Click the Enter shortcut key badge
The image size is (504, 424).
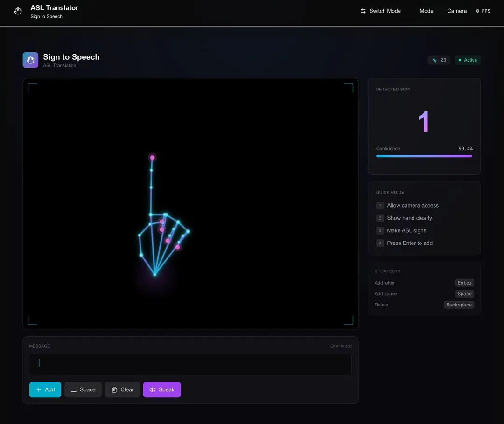click(464, 283)
